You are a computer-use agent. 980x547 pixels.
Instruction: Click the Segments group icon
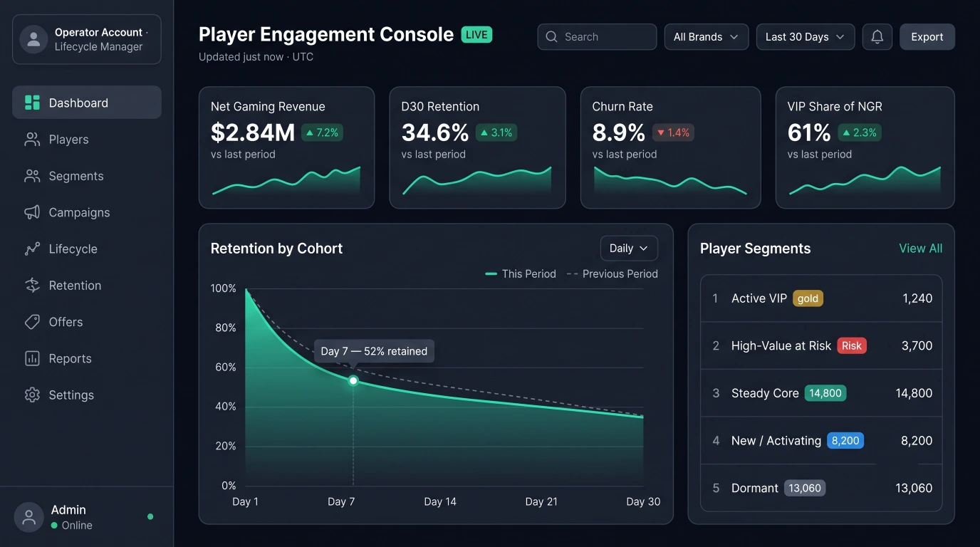click(32, 176)
